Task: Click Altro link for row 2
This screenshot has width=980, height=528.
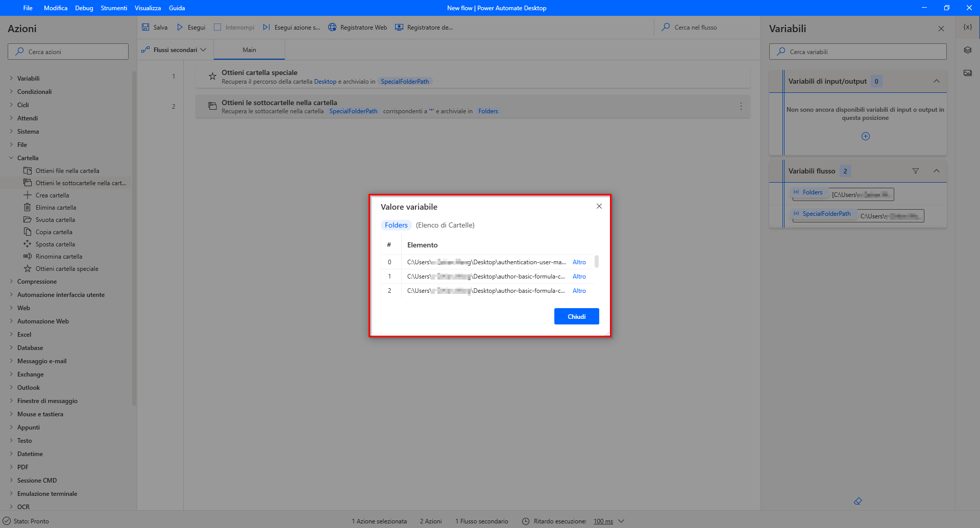Action: click(579, 291)
